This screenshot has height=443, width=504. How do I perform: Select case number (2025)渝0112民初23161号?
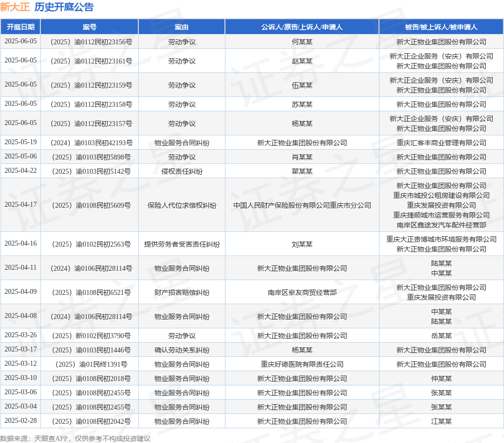click(x=91, y=61)
